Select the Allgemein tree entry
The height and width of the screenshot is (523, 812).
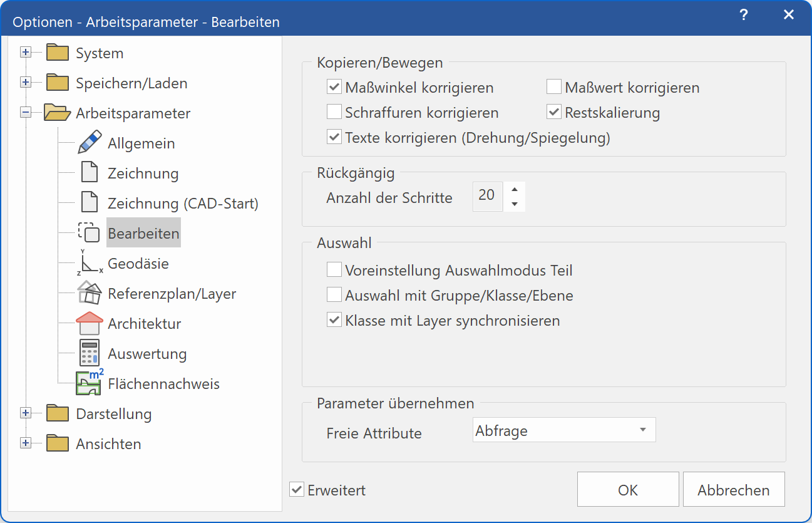point(141,143)
